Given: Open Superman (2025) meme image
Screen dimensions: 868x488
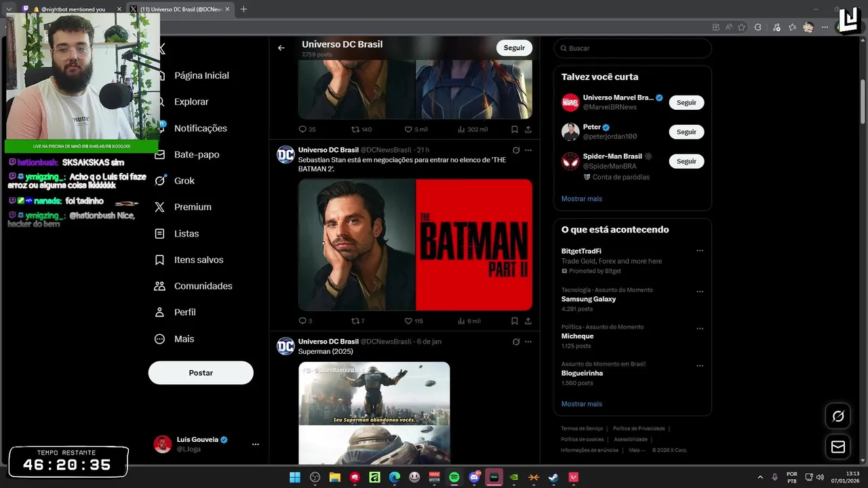Looking at the screenshot, I should 374,412.
